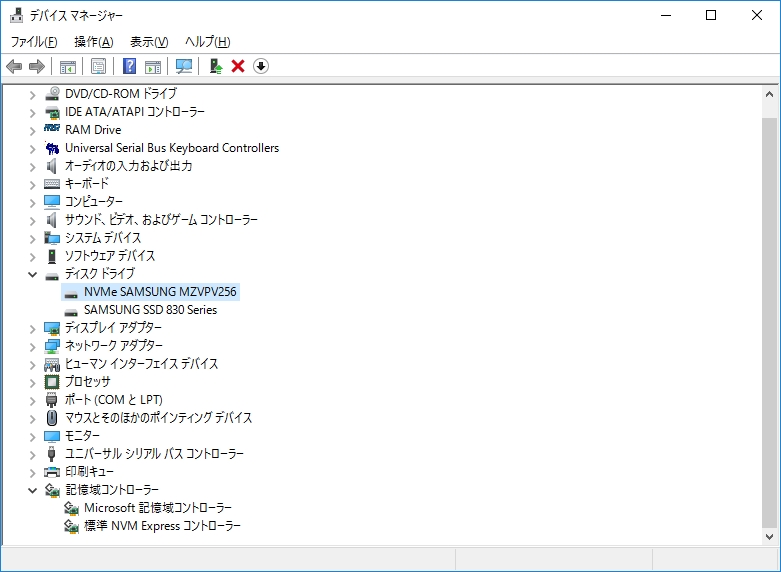Click the Properties toolbar icon
The image size is (781, 572).
click(x=99, y=66)
